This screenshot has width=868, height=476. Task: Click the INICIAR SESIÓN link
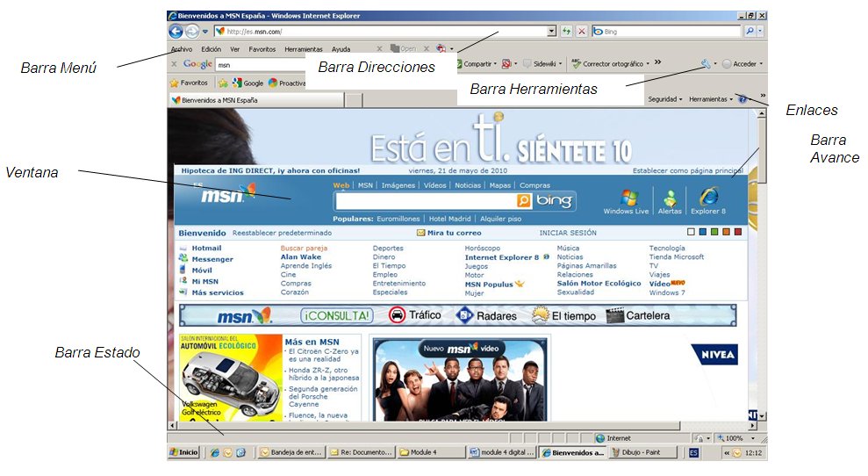pyautogui.click(x=568, y=233)
